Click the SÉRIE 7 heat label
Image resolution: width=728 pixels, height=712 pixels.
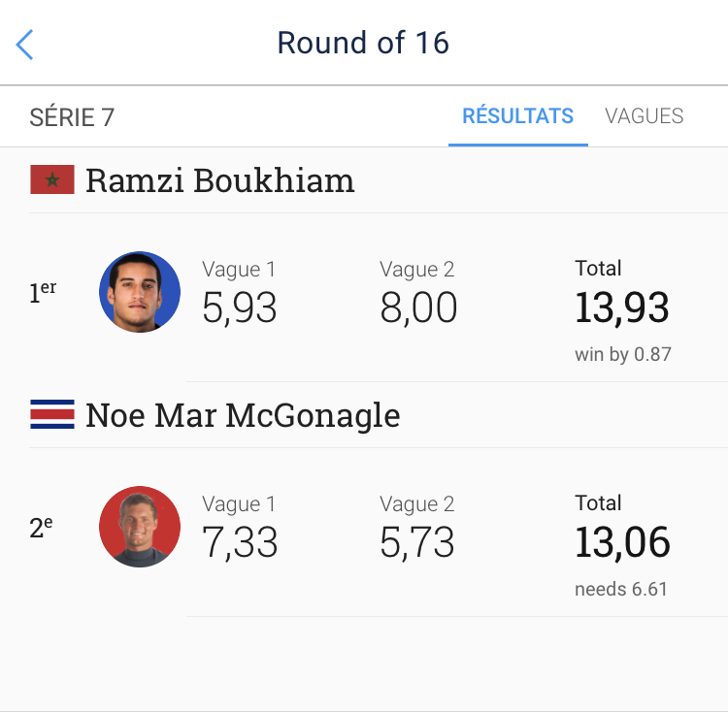(x=72, y=117)
